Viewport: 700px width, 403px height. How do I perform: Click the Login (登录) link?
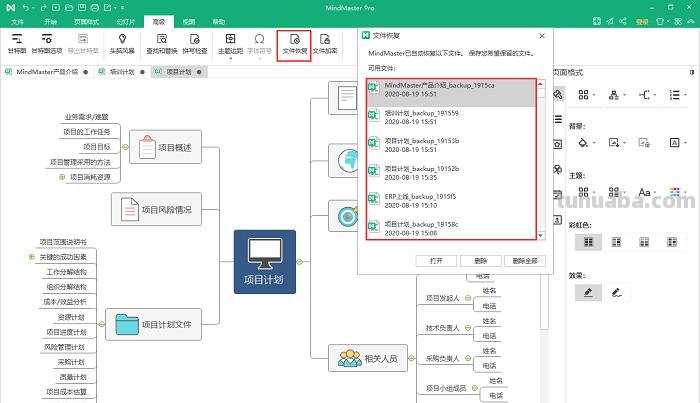[642, 21]
